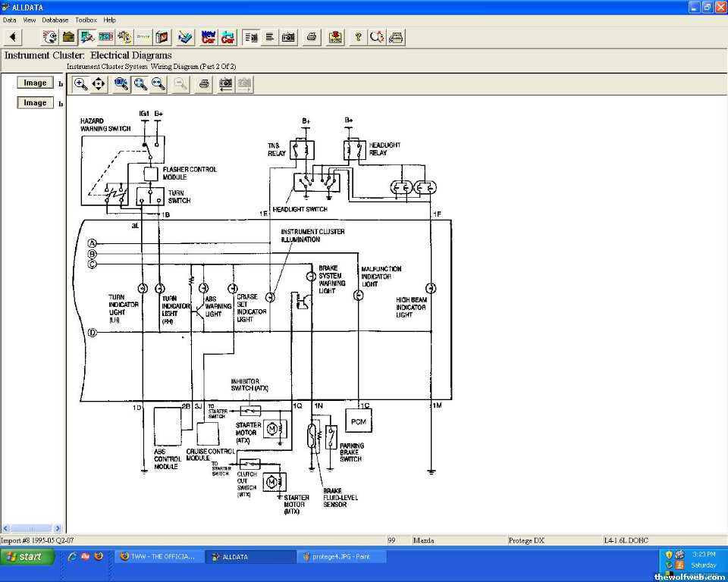
Task: Click the help question mark icon
Action: (x=358, y=36)
